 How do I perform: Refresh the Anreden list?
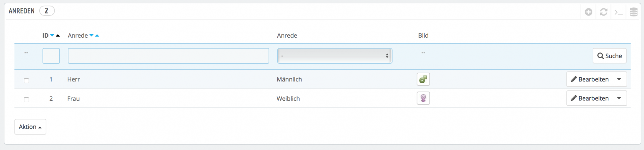click(604, 12)
